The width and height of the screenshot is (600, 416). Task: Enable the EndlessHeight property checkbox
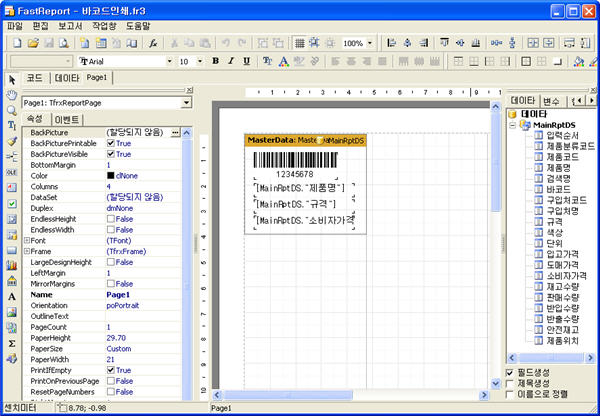[x=111, y=219]
